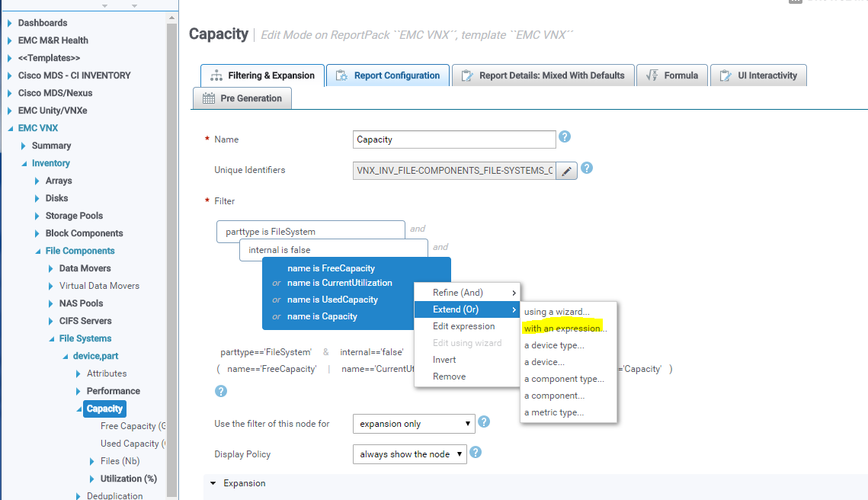
Task: Select CIFS Servers tree item
Action: point(85,321)
